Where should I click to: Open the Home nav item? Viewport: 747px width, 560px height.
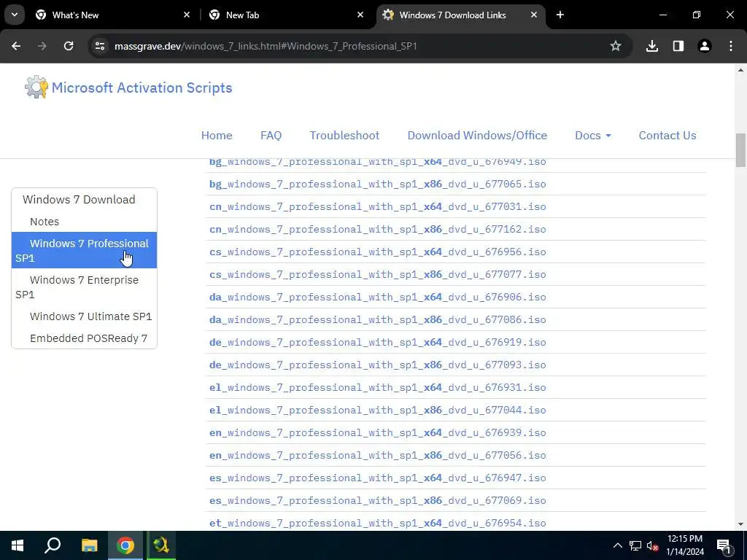click(217, 135)
